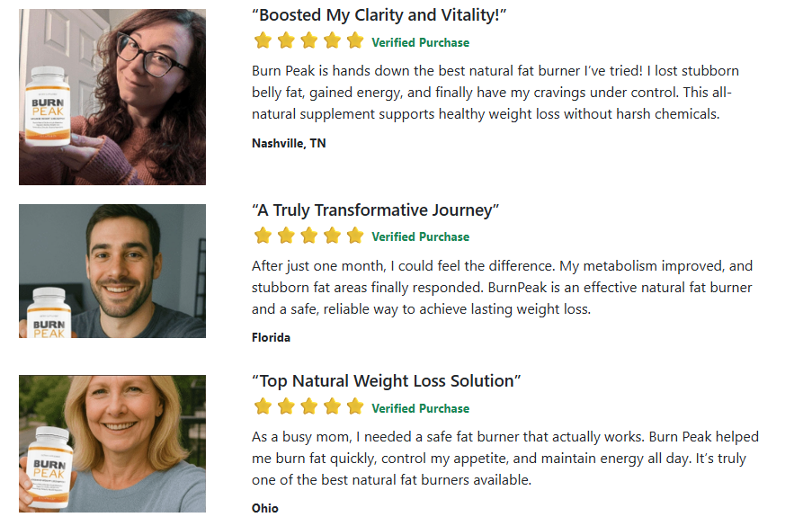Click fifth star of "Boosted My Clarity" review
The width and height of the screenshot is (812, 526).
[355, 40]
